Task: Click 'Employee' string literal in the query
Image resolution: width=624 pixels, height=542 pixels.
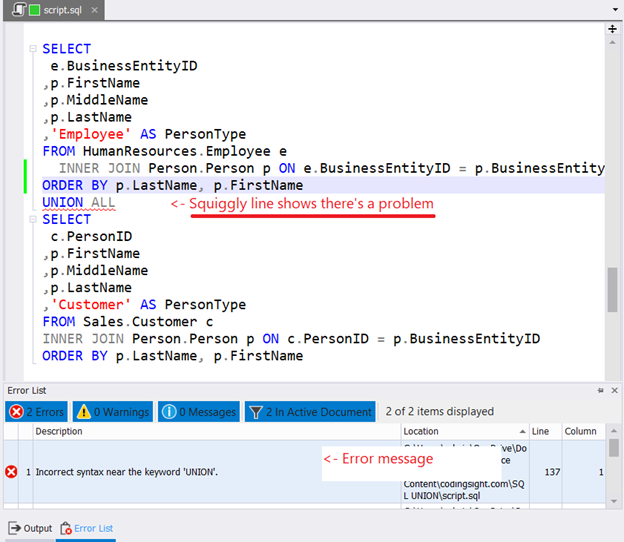Action: pos(91,134)
